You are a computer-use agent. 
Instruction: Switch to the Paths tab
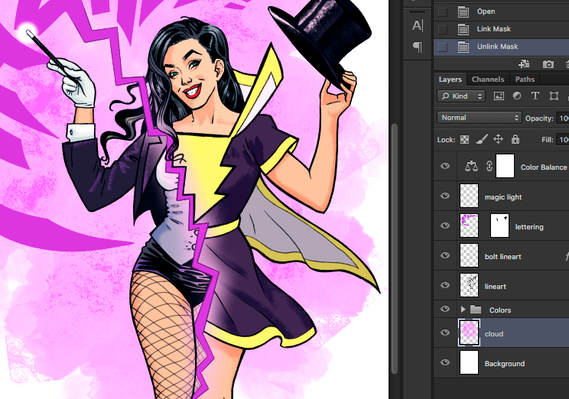(525, 79)
